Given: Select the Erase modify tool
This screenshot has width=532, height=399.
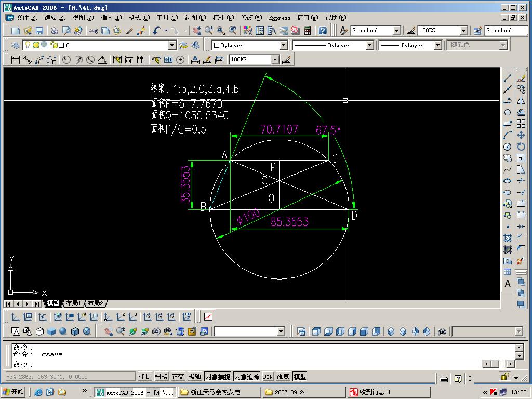Looking at the screenshot, I should click(521, 78).
